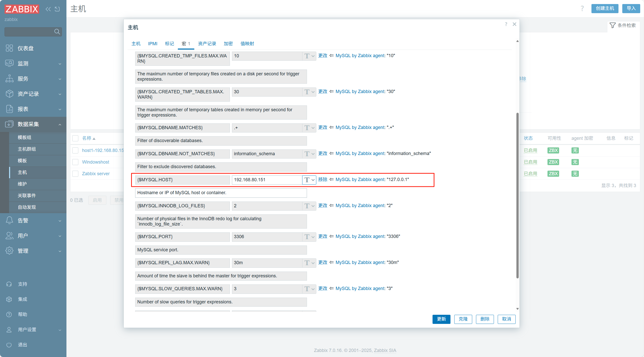Click the page help question mark near 创建主机
Viewport: 644px width, 357px height.
[582, 9]
